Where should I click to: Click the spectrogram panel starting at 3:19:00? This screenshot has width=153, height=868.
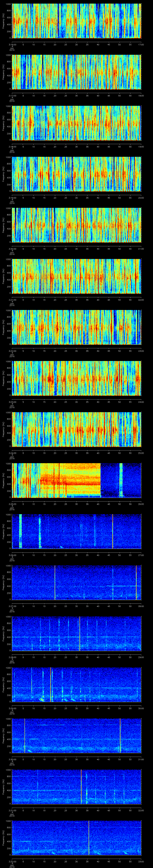[x=76, y=174]
